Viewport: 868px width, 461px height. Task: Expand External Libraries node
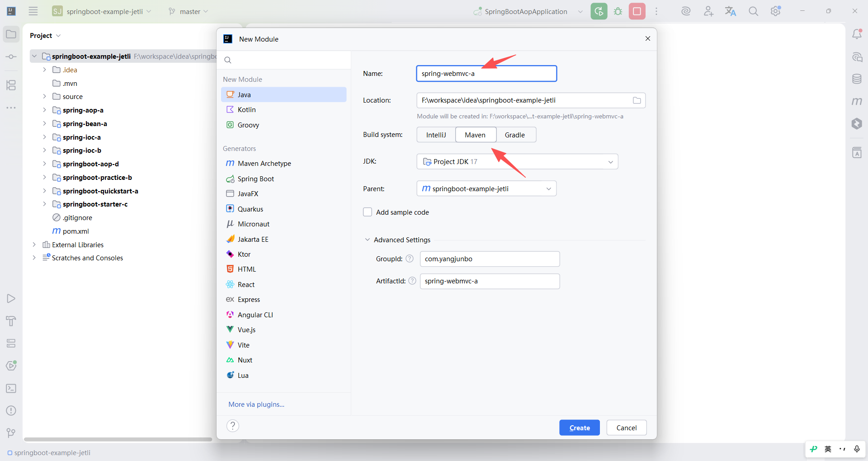point(34,245)
